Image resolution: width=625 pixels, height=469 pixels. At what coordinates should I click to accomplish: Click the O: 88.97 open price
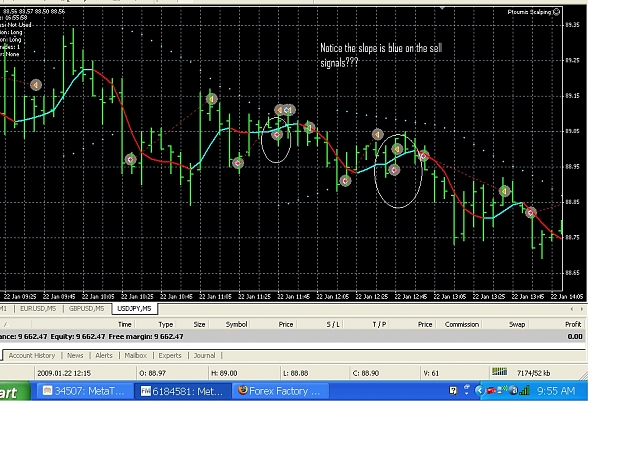tap(153, 373)
